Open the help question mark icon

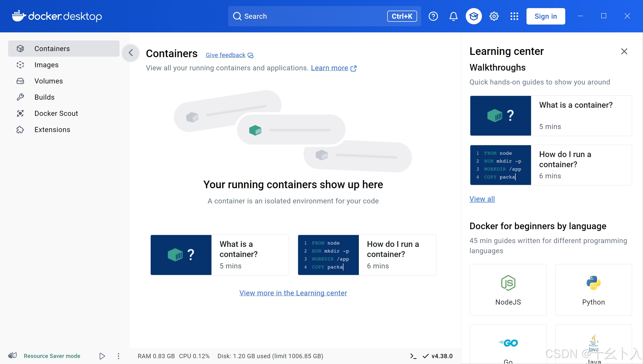[433, 16]
